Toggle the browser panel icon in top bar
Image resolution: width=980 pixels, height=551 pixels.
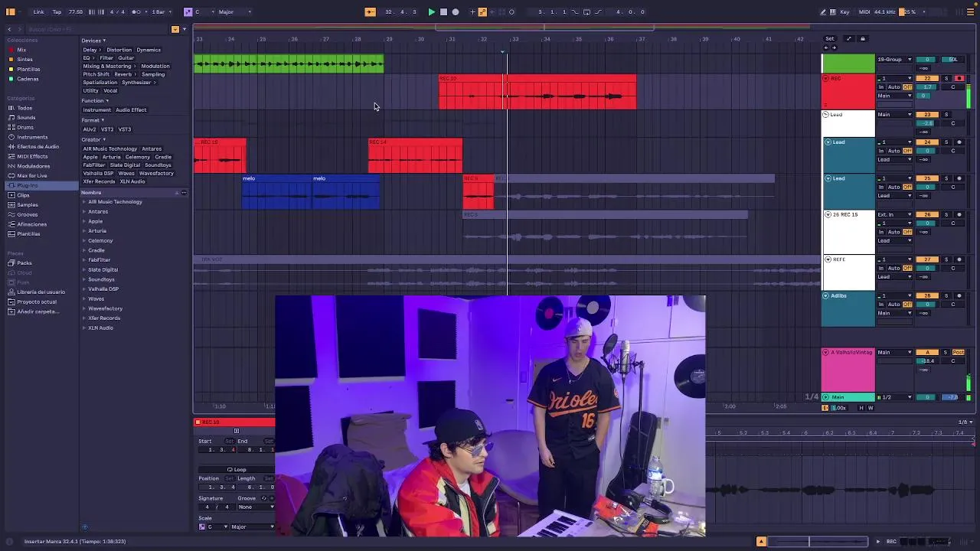(11, 11)
